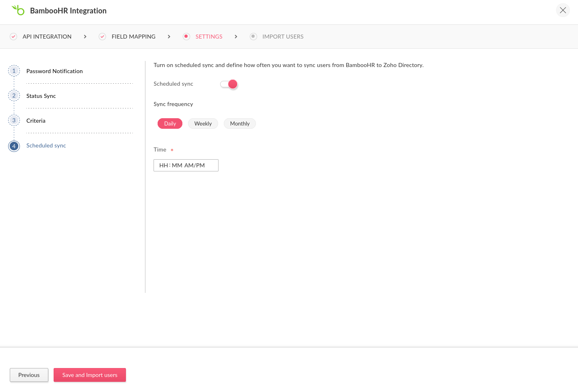Click the BambooHR Integration title text
The width and height of the screenshot is (578, 392).
pyautogui.click(x=68, y=11)
